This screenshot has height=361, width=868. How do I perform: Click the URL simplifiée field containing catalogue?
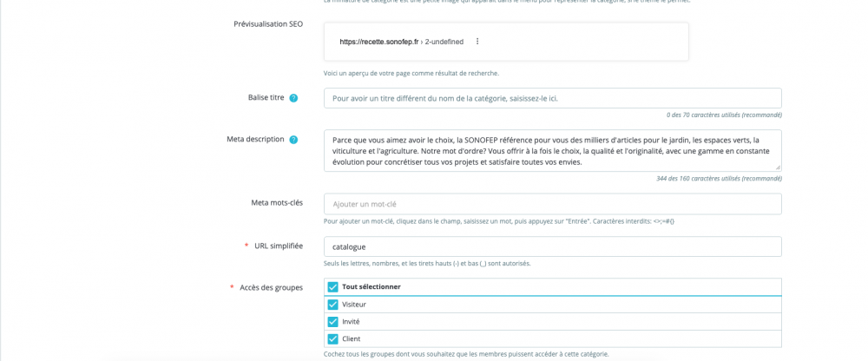[552, 246]
